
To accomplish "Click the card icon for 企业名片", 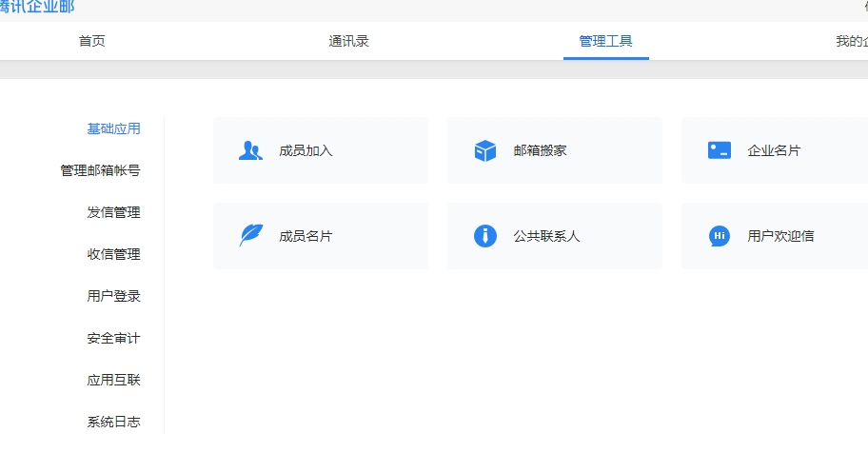I will point(720,150).
